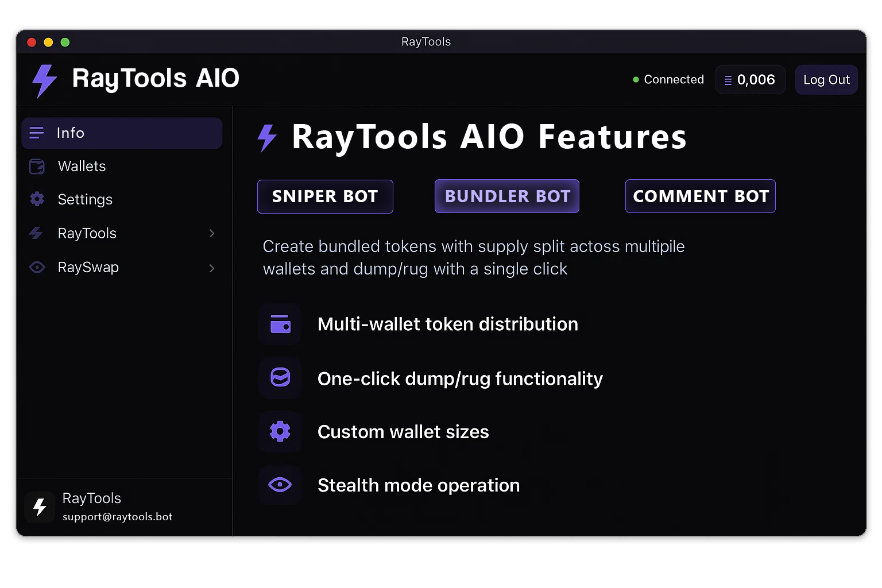Select the RaySwap menu item

point(122,268)
